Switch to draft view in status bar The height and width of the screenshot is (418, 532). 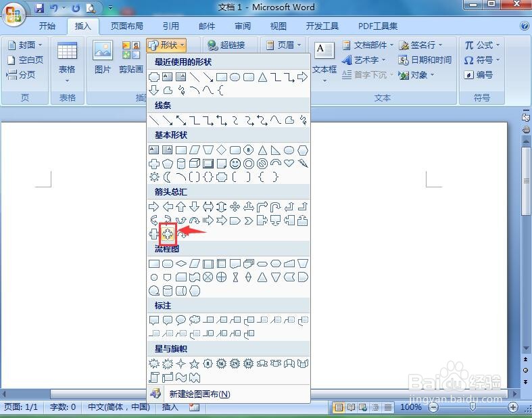(387, 407)
